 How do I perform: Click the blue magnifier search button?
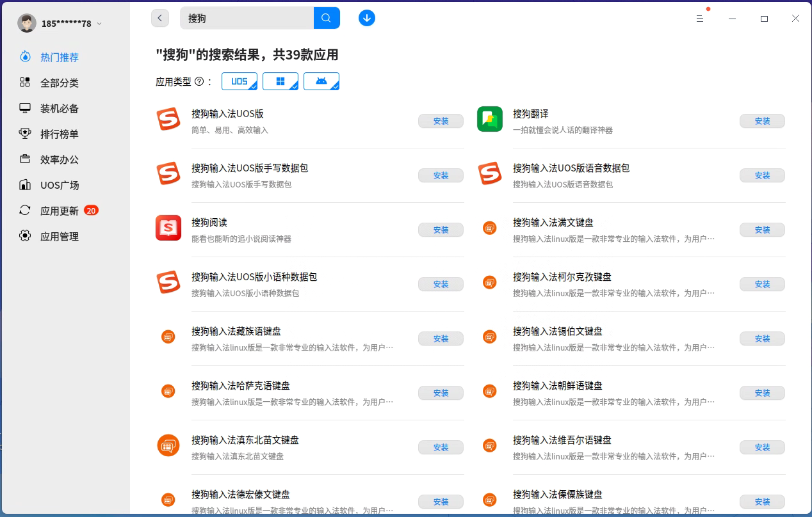tap(327, 18)
